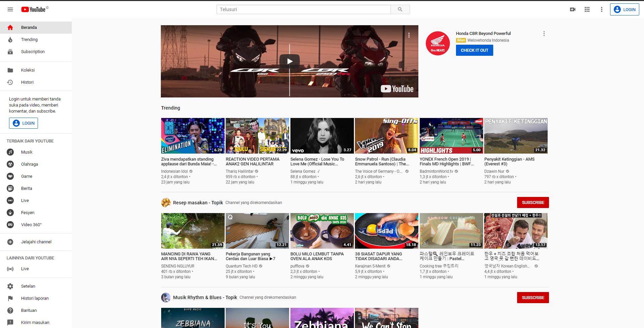Click the Trending flame icon

(10, 40)
